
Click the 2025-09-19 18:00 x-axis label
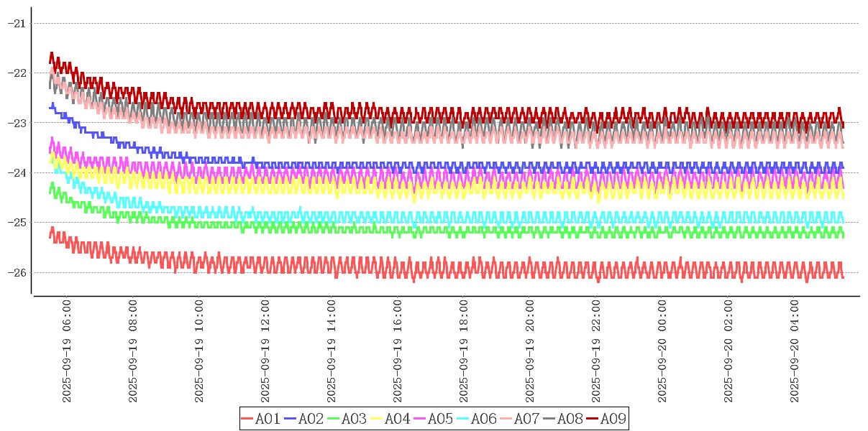pos(464,351)
